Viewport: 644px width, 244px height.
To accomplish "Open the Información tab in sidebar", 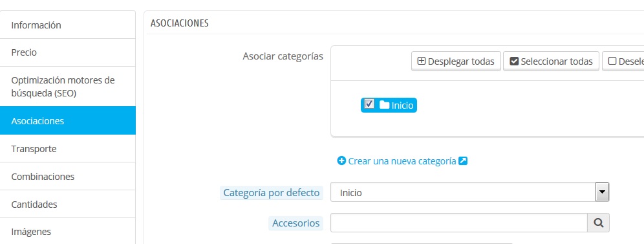I will point(68,25).
